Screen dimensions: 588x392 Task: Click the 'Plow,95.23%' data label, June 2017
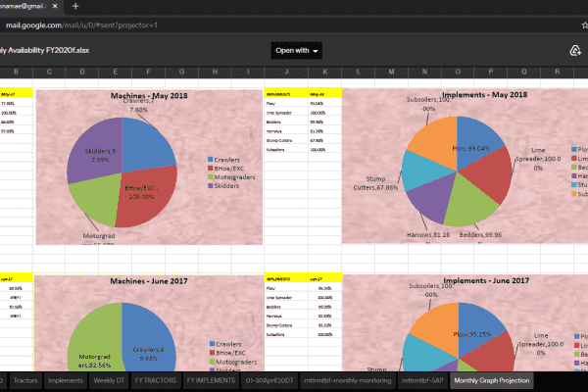(471, 334)
